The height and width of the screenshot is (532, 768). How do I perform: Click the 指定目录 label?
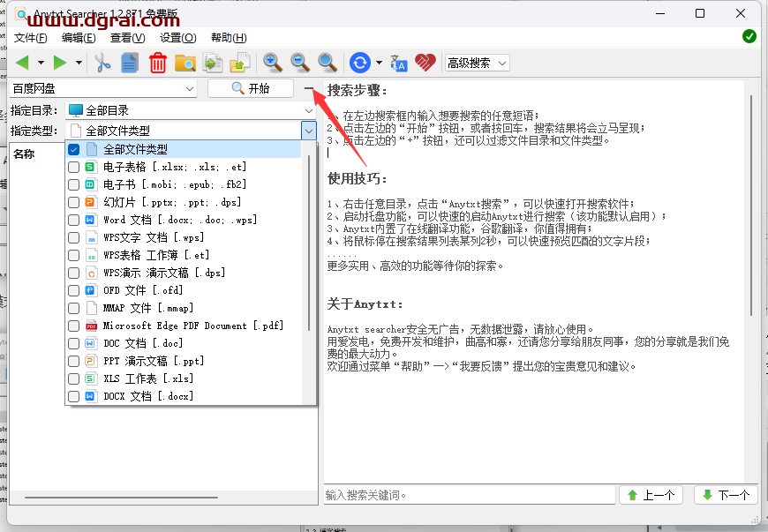34,110
